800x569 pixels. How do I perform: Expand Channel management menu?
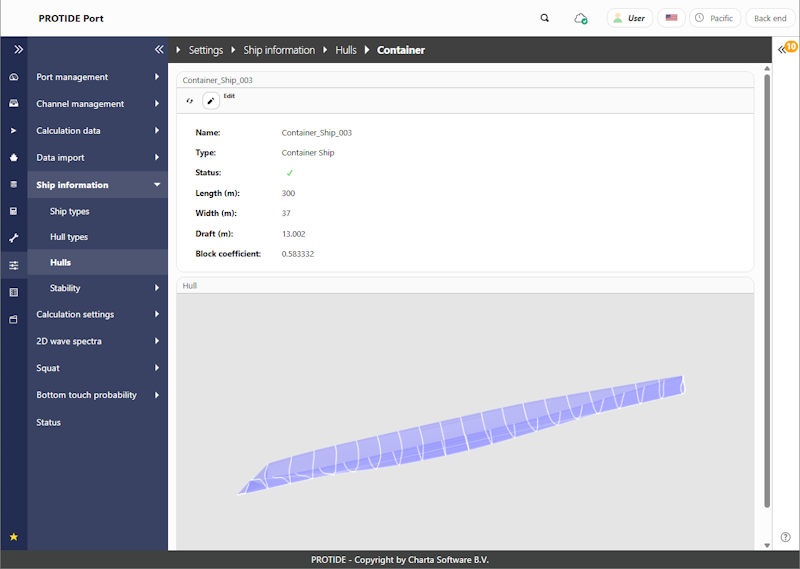tap(97, 104)
